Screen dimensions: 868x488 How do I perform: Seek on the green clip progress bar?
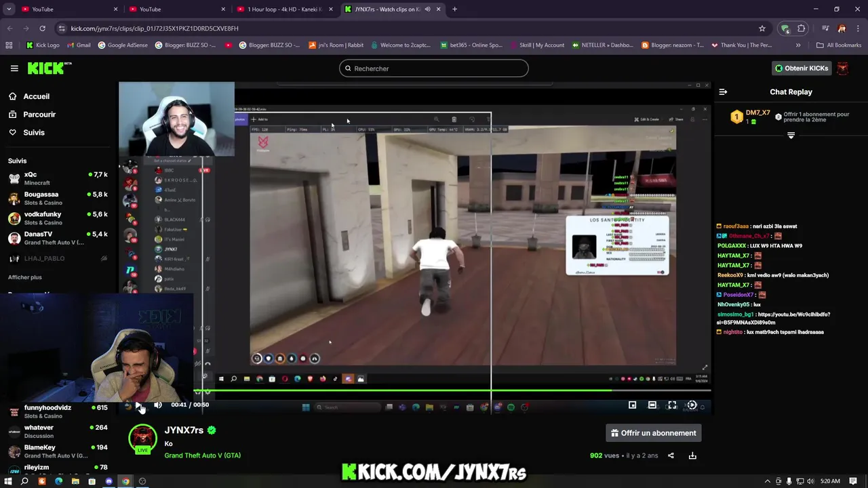[x=414, y=390]
